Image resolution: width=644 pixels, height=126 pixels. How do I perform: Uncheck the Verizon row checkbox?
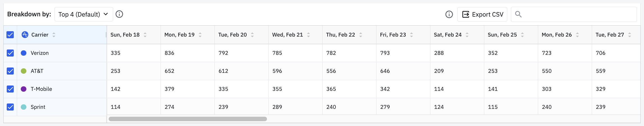tap(10, 53)
